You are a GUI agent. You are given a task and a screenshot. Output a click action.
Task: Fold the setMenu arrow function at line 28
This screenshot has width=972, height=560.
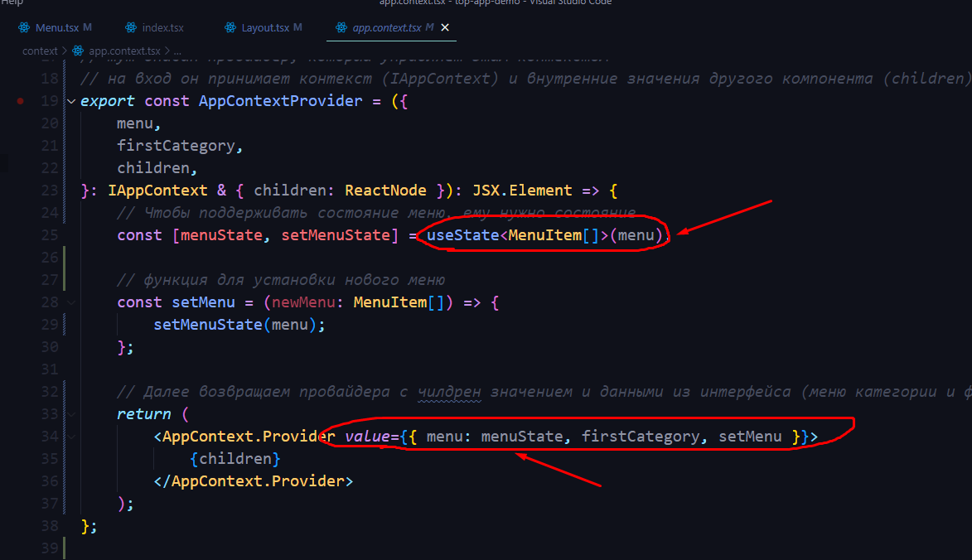click(71, 302)
